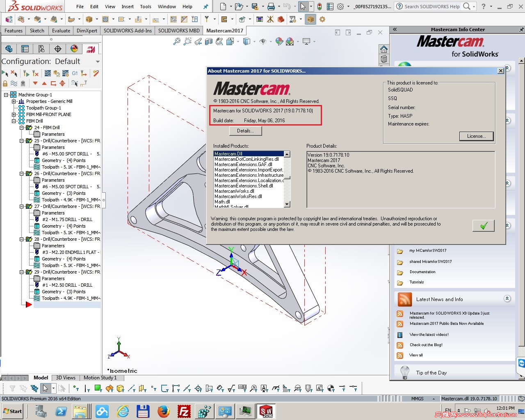Screen dimensions: 525x420
Task: Click the Home icon in Mastercam Info Center
Action: point(384,49)
